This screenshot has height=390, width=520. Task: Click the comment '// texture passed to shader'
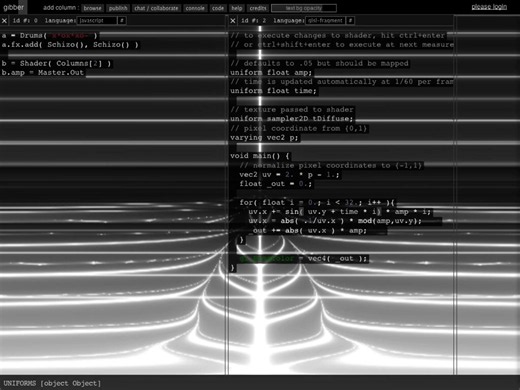(292, 109)
